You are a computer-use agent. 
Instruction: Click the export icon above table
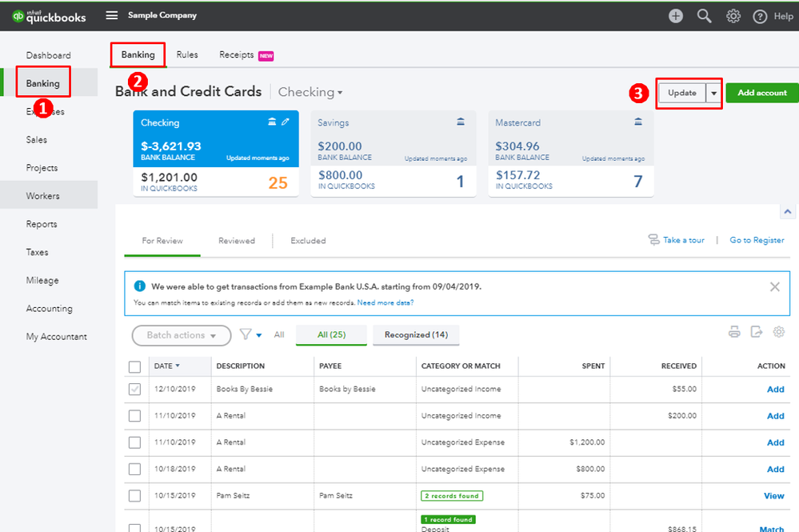(757, 332)
